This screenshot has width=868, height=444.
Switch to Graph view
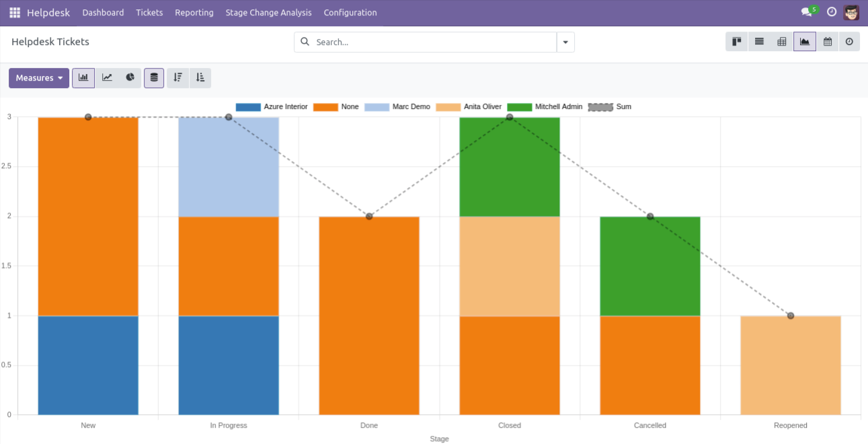pos(805,42)
